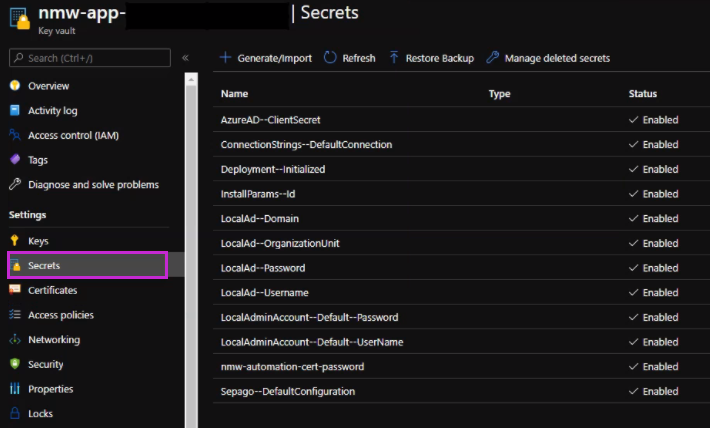Open Sepago--DefaultConfiguration secret
This screenshot has width=710, height=428.
click(x=288, y=391)
